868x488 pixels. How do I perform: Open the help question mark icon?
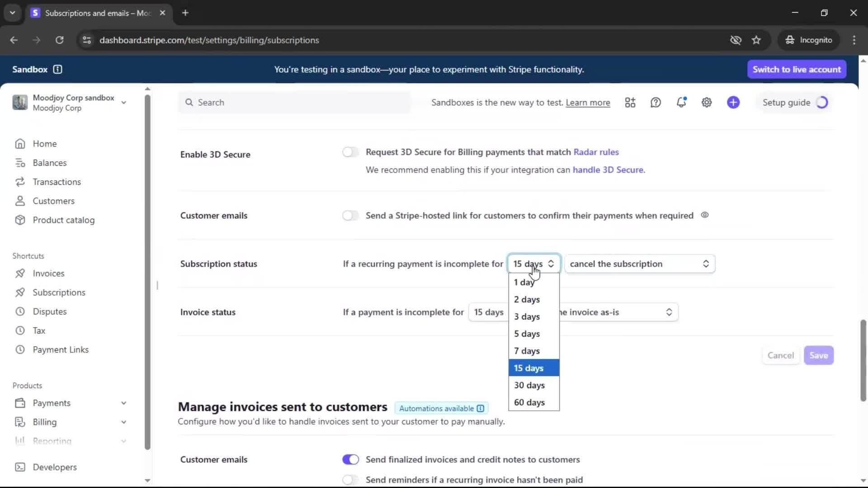(656, 103)
